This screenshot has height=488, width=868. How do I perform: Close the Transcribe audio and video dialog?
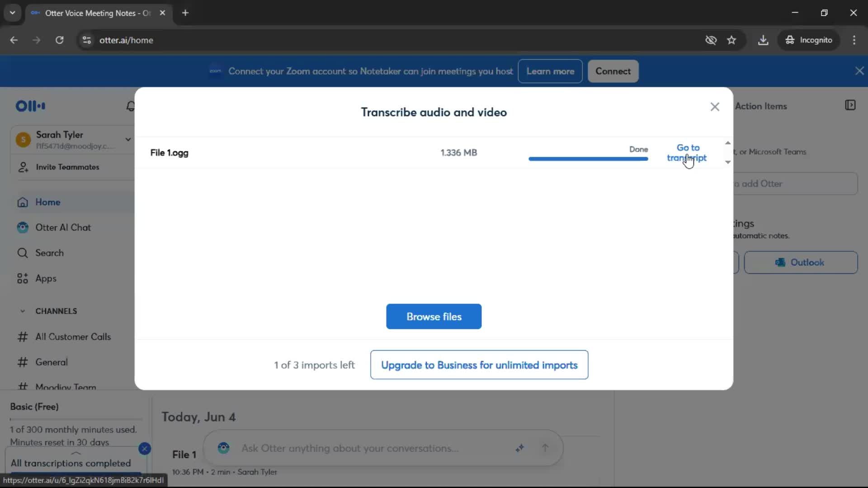[x=715, y=107]
